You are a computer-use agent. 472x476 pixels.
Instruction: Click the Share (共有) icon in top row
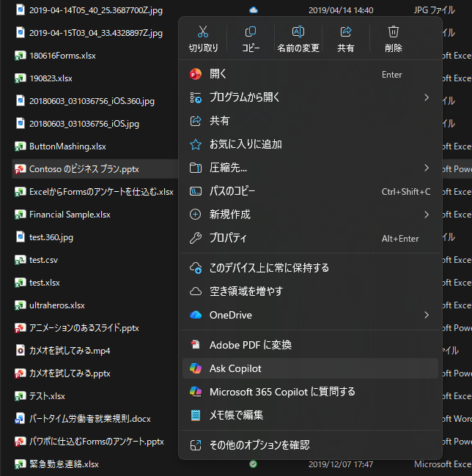pos(346,32)
